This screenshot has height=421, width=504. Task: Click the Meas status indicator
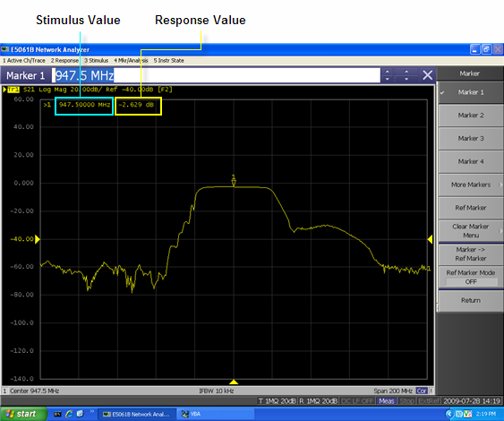387,401
